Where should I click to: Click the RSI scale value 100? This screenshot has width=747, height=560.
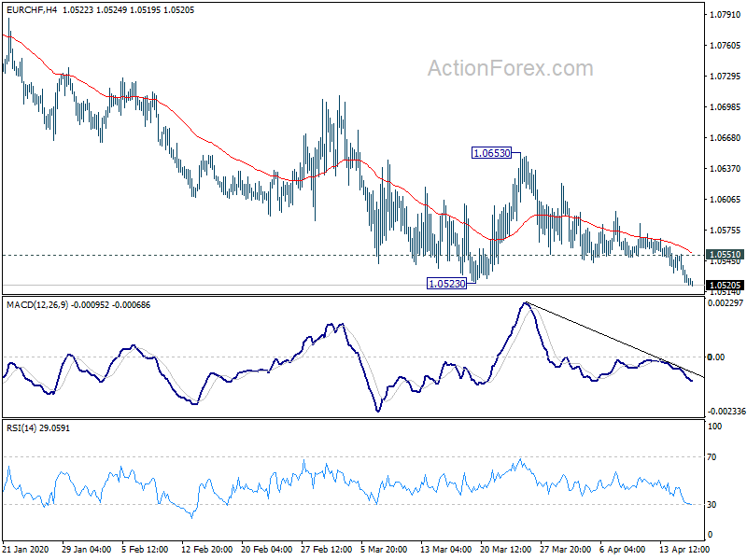click(x=715, y=427)
